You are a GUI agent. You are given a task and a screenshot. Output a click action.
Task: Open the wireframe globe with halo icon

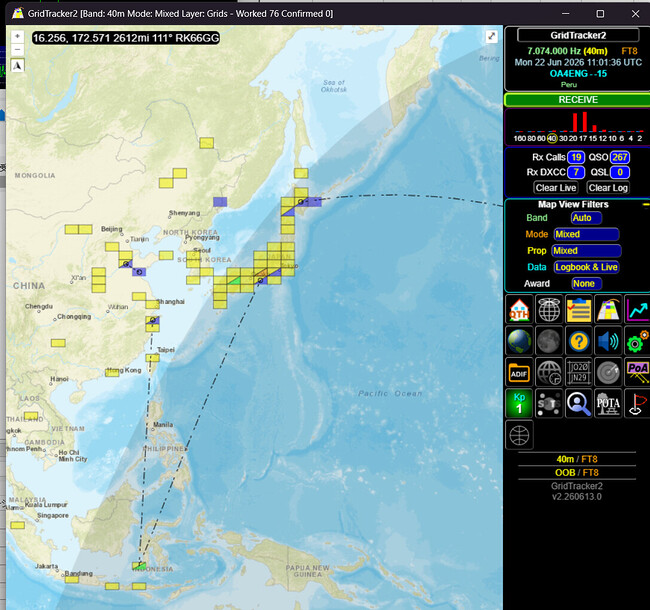coord(549,309)
